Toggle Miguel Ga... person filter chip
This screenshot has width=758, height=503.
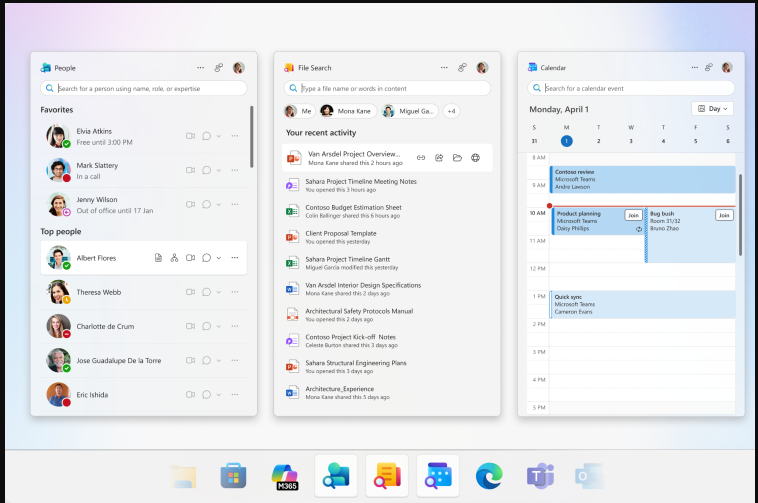[x=408, y=111]
